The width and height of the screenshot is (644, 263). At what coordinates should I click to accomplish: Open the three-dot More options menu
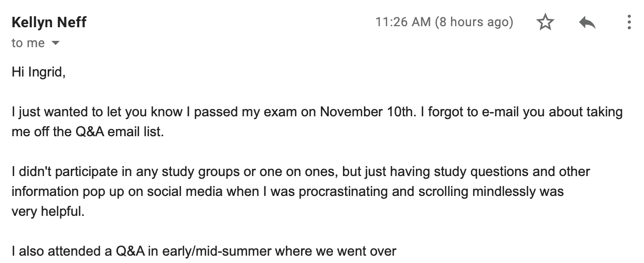click(x=629, y=23)
